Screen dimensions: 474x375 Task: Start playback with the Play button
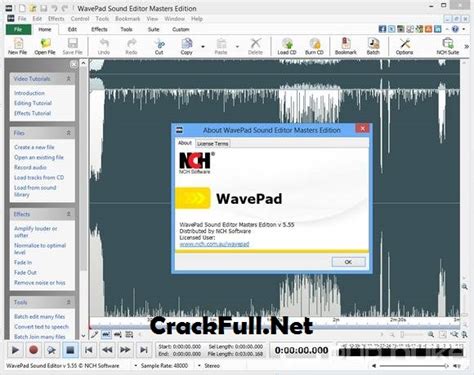[15, 350]
